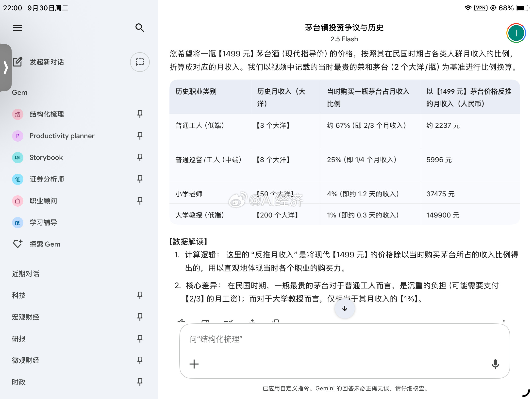The height and width of the screenshot is (399, 532).
Task: Toggle pin for 证券分析师
Action: pos(140,179)
